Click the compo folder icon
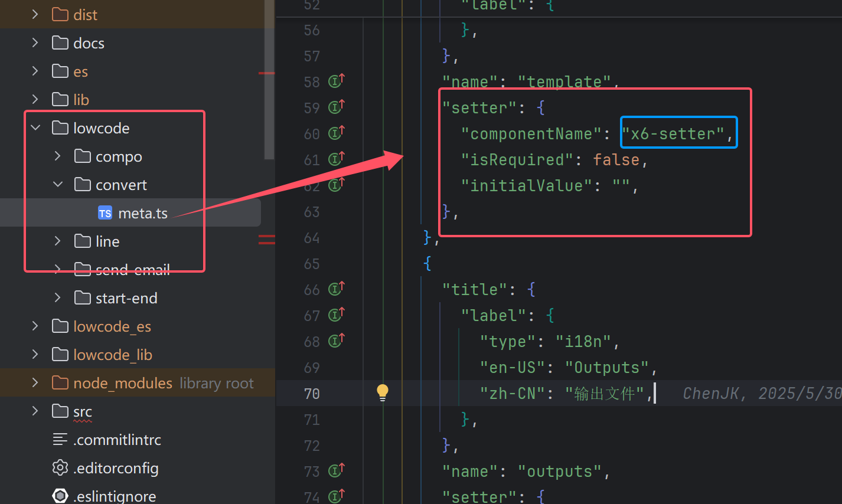 (x=83, y=156)
